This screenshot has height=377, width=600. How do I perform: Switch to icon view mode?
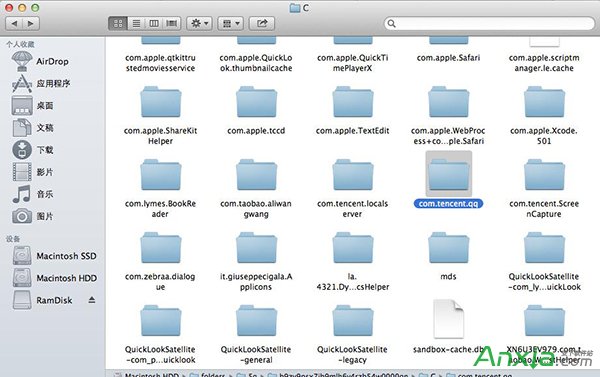(x=118, y=23)
